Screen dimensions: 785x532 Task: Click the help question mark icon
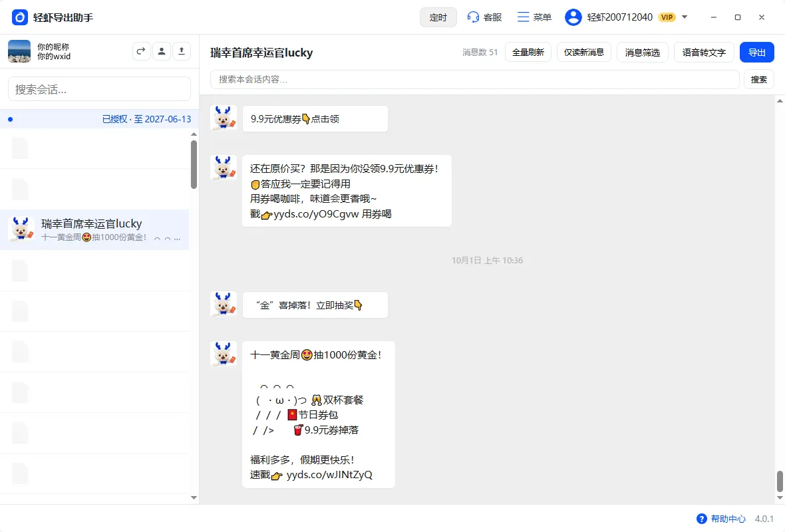[x=702, y=519]
